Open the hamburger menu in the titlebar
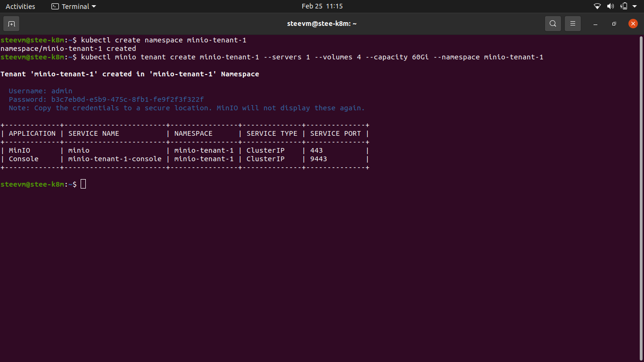 pyautogui.click(x=572, y=23)
